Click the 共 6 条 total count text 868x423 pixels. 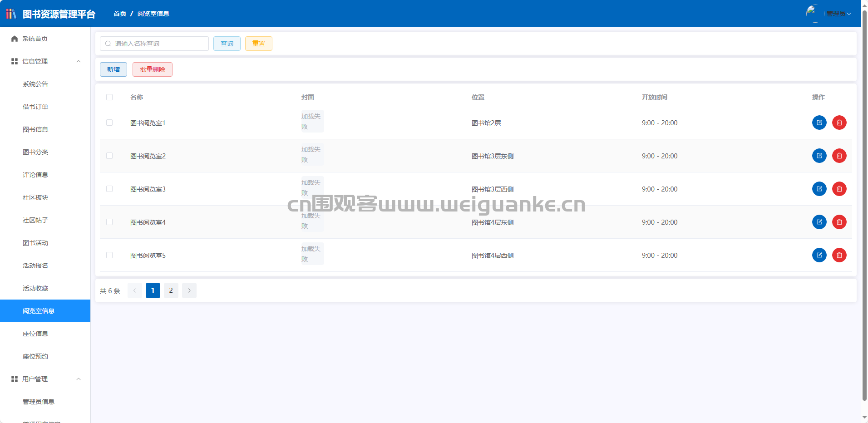pyautogui.click(x=110, y=291)
